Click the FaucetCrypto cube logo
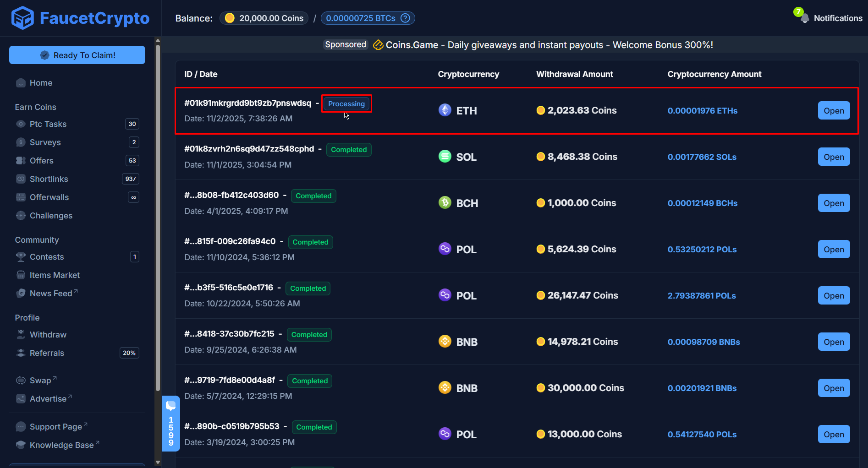The width and height of the screenshot is (868, 468). click(23, 18)
